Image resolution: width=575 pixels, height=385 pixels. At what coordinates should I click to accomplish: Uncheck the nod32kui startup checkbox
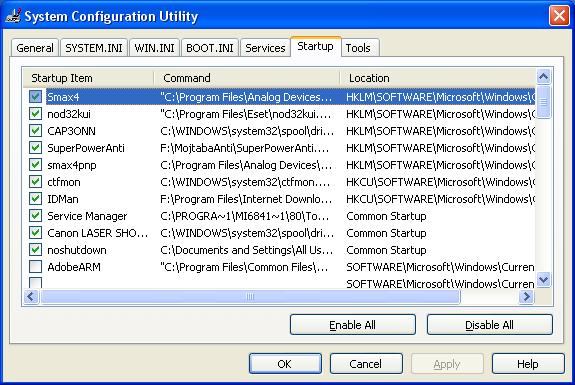click(36, 114)
